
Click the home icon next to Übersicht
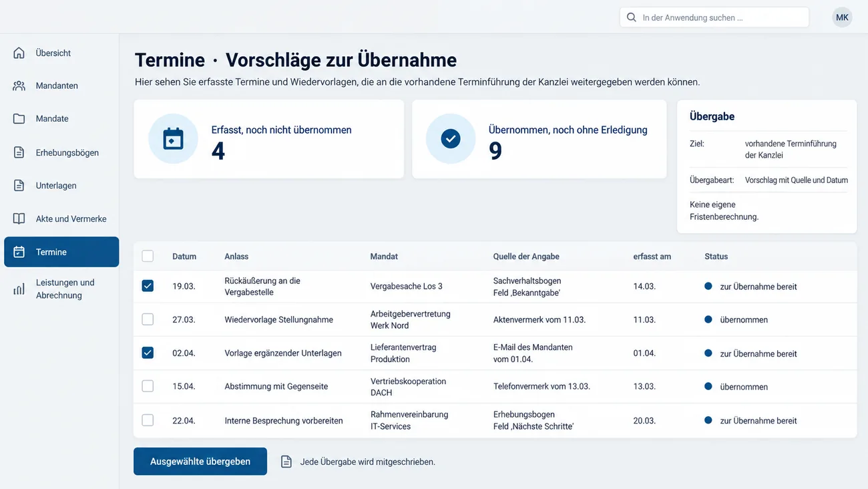coord(19,53)
